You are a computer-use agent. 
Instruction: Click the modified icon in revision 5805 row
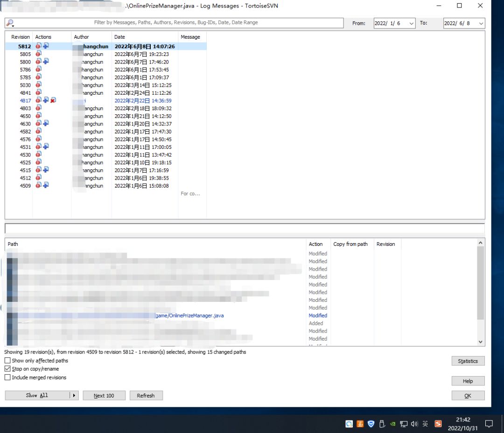[38, 54]
